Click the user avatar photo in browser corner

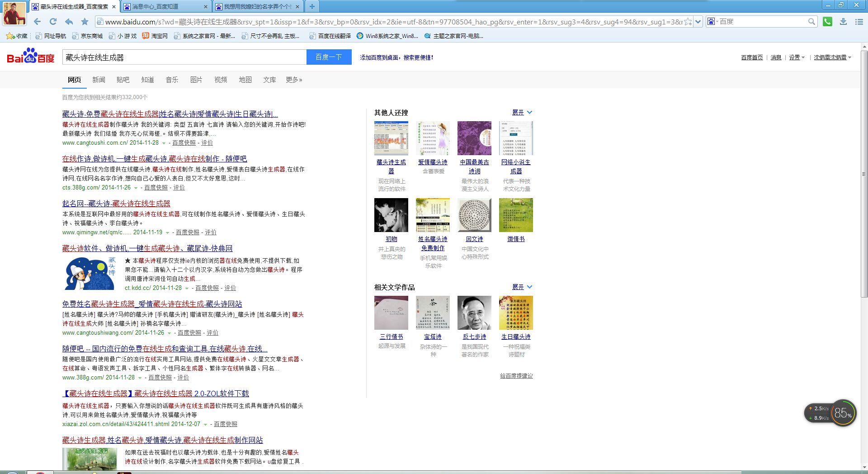coord(14,13)
